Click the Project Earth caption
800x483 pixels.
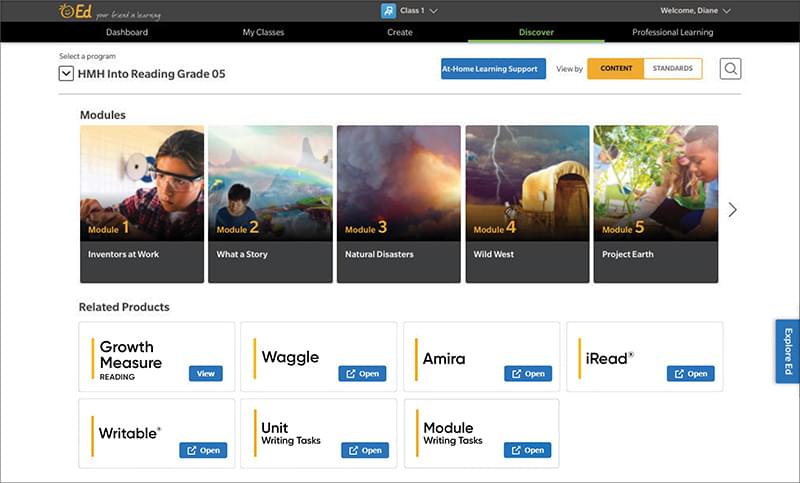click(x=628, y=254)
